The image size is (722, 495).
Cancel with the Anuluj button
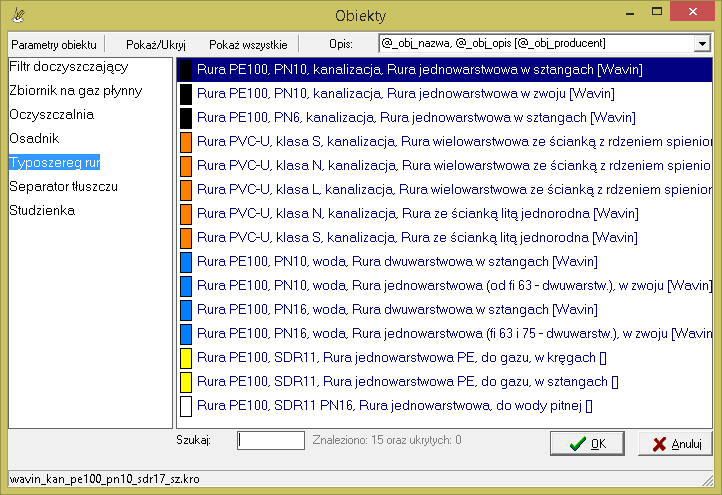pyautogui.click(x=675, y=443)
